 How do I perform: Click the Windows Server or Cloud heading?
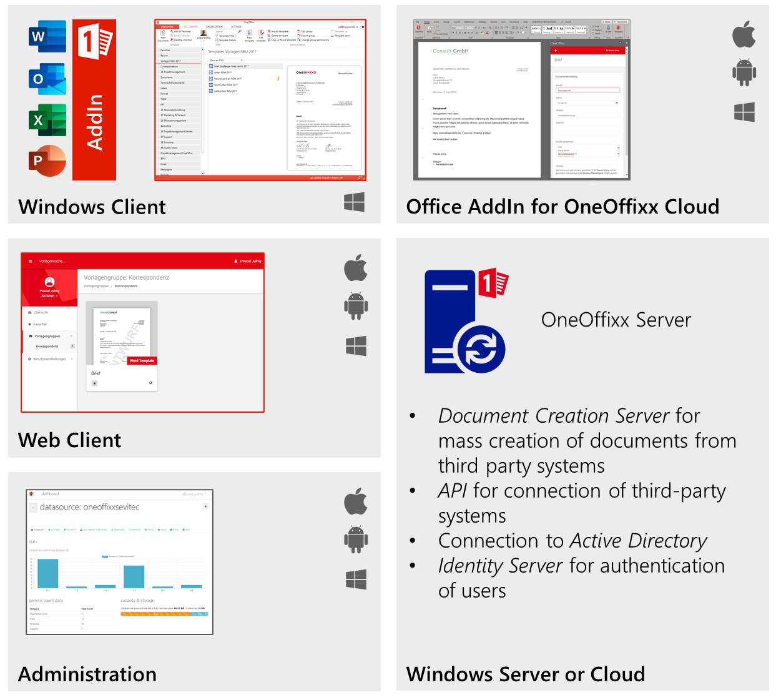point(526,674)
